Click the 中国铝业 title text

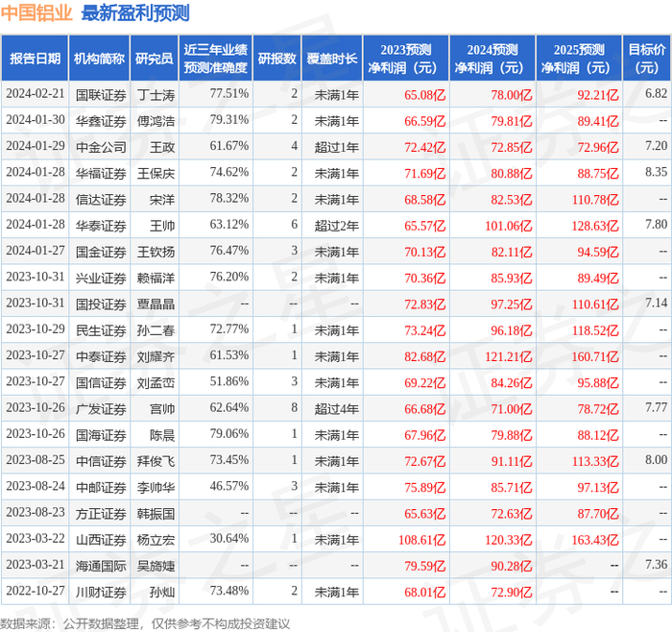[36, 12]
